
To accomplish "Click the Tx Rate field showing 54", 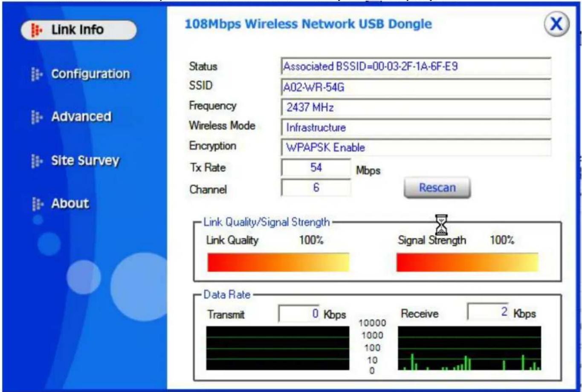I will coord(316,167).
